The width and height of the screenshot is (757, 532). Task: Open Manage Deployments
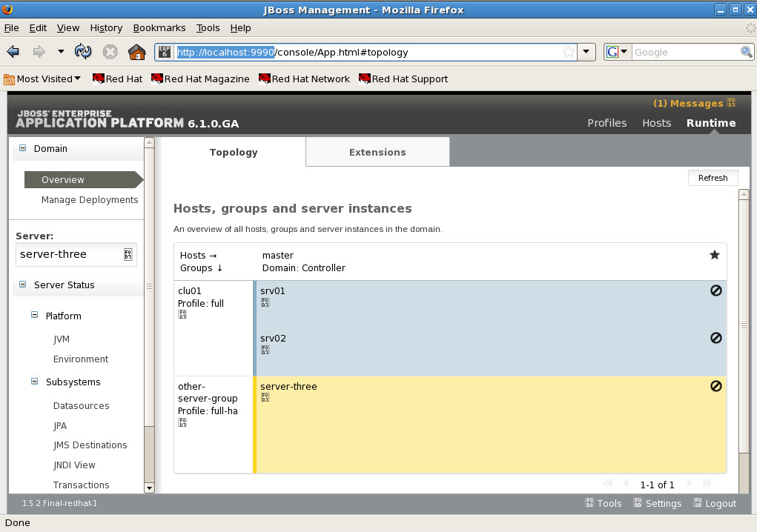[x=90, y=199]
